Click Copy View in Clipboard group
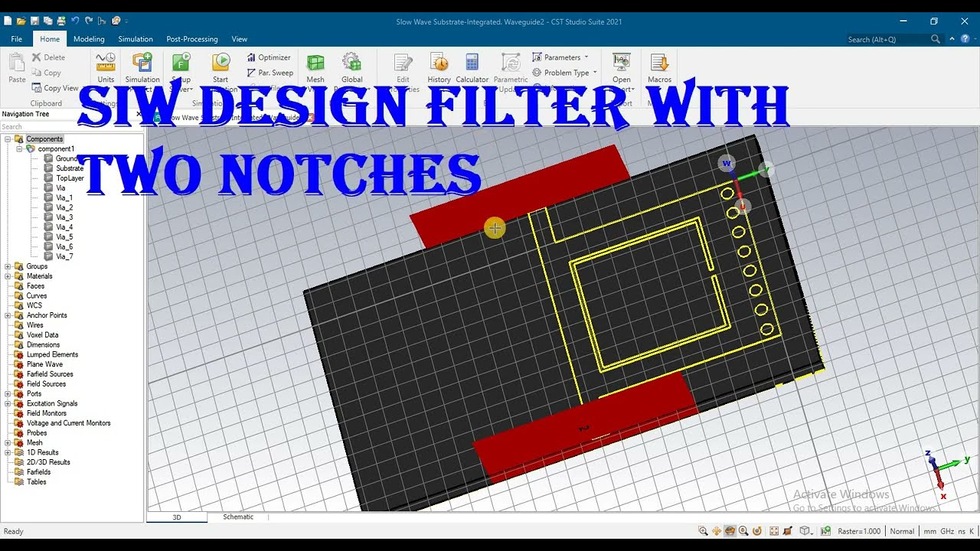980x551 pixels. 56,88
